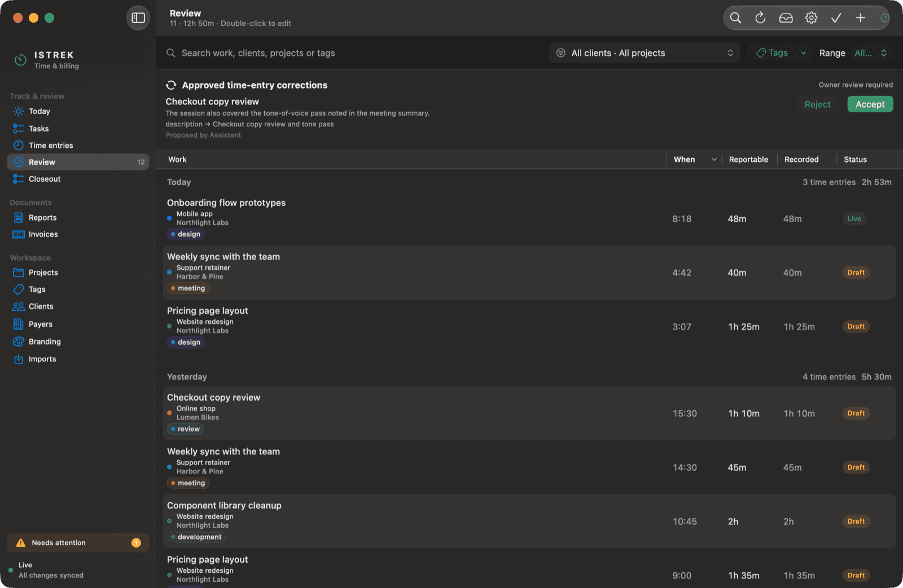Click the Imports sidebar icon
Viewport: 903px width, 588px height.
pyautogui.click(x=19, y=359)
